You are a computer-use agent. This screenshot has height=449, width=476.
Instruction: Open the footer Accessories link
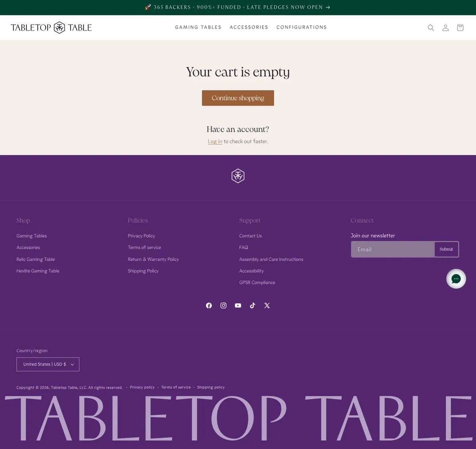[28, 247]
